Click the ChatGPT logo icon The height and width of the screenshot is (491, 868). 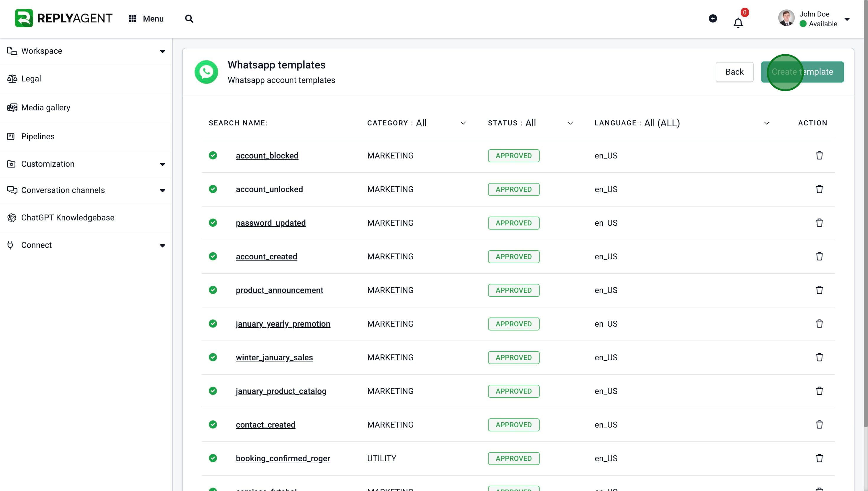tap(12, 218)
